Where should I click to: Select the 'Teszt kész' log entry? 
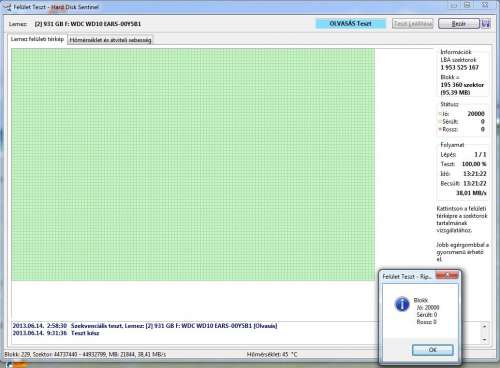pos(56,333)
